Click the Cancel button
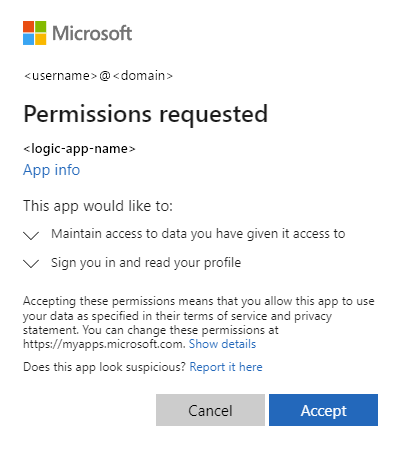This screenshot has width=400, height=450. click(210, 410)
